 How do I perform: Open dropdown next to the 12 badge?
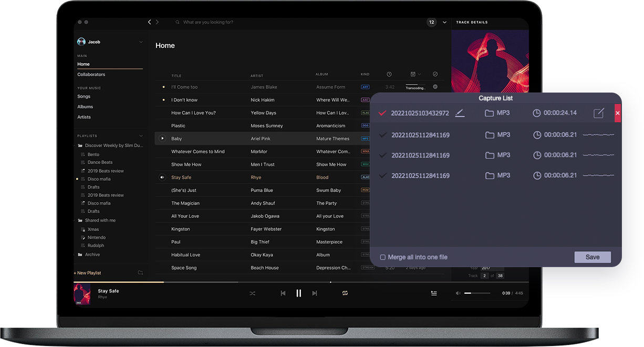pos(444,23)
